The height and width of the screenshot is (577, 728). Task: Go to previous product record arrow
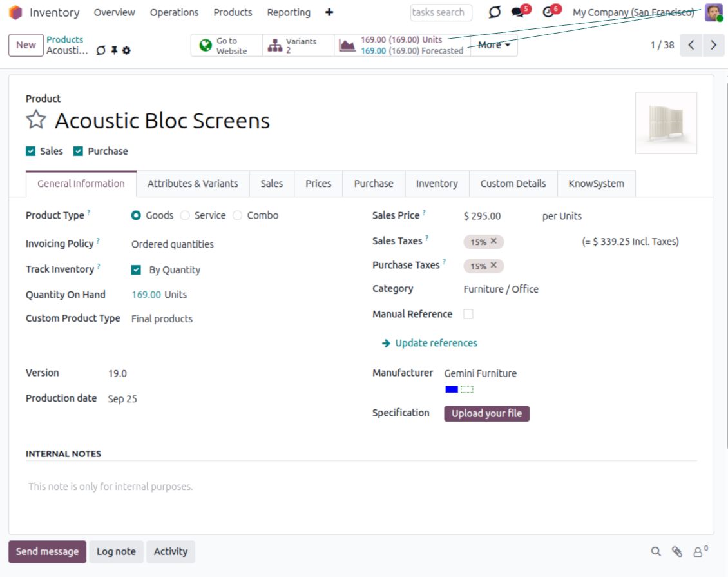691,45
